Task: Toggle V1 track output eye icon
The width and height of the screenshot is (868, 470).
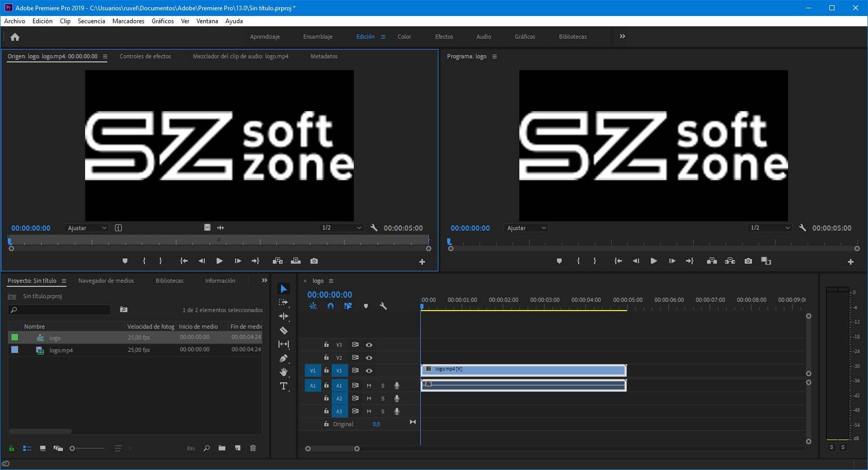Action: 369,370
